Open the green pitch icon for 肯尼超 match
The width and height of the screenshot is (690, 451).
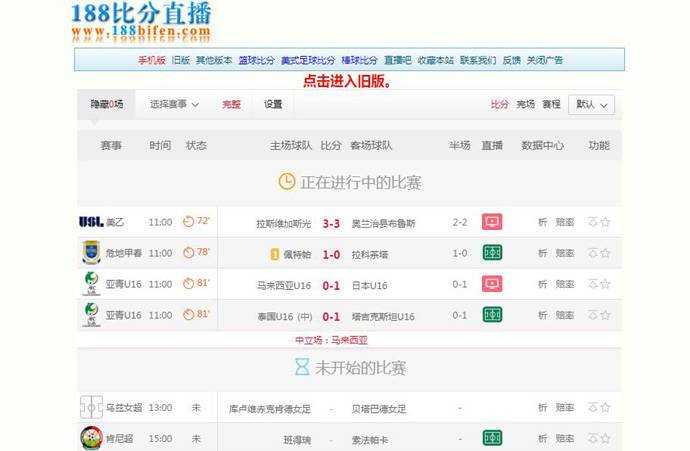coord(492,438)
